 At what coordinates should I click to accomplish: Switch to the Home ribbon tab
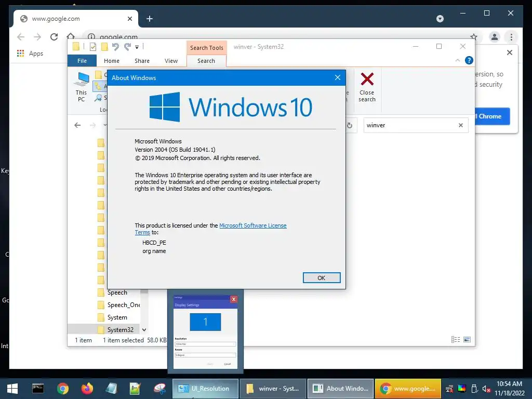coord(112,61)
